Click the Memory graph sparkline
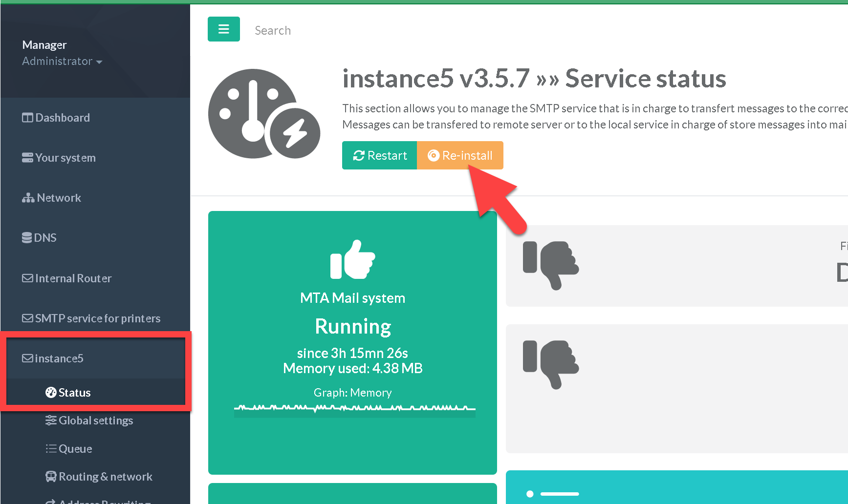The image size is (848, 504). 354,409
